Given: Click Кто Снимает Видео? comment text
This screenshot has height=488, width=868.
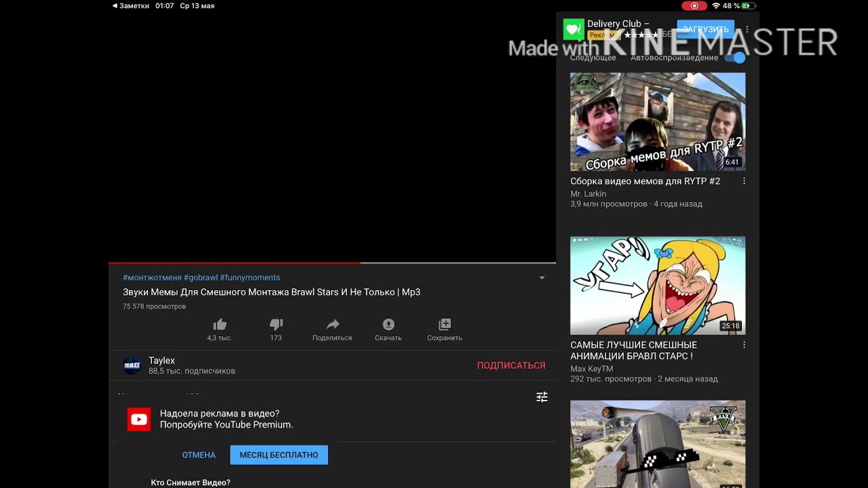Looking at the screenshot, I should tap(191, 483).
